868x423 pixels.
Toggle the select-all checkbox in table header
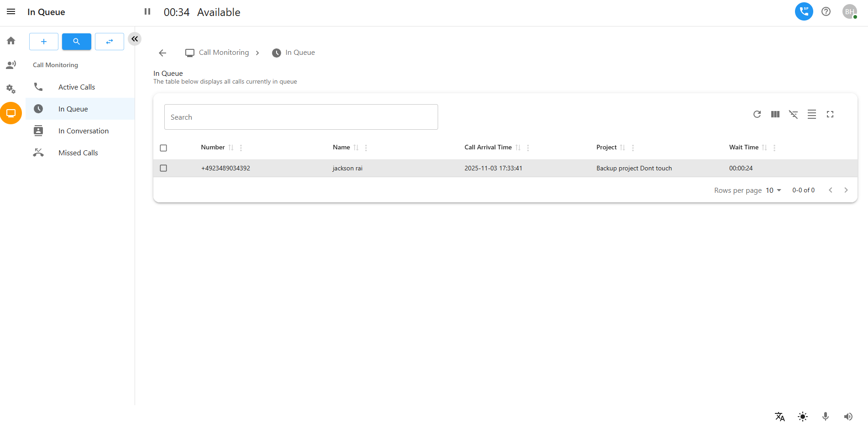pyautogui.click(x=163, y=148)
